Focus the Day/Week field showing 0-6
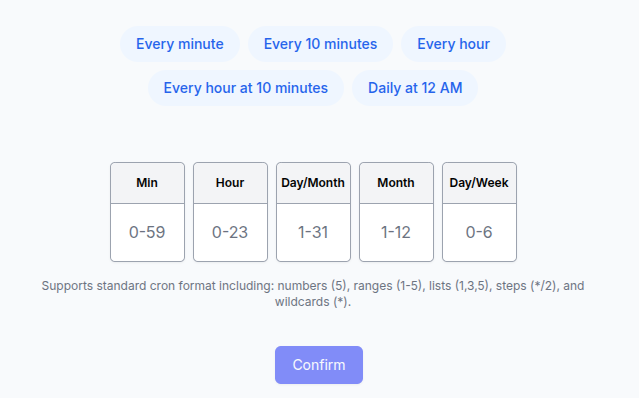The height and width of the screenshot is (398, 639). (x=479, y=232)
